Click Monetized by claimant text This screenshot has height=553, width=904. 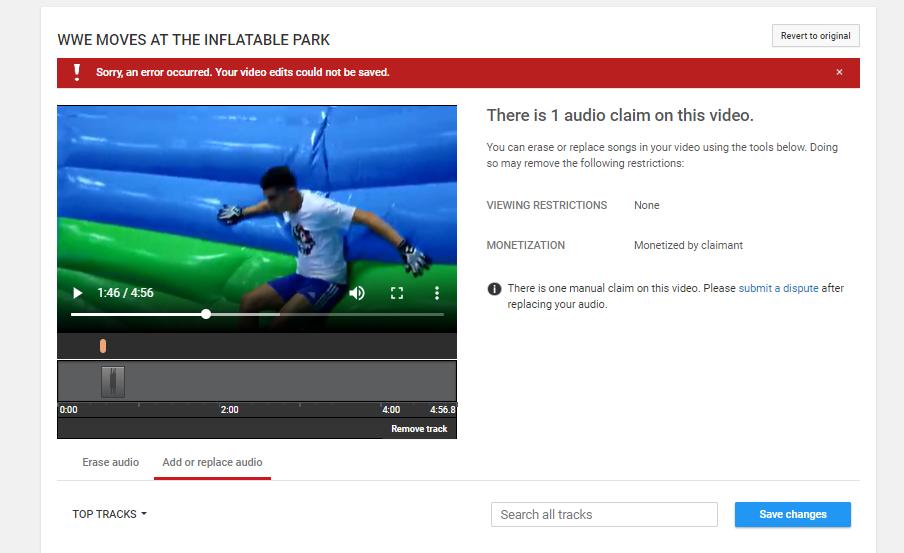688,245
